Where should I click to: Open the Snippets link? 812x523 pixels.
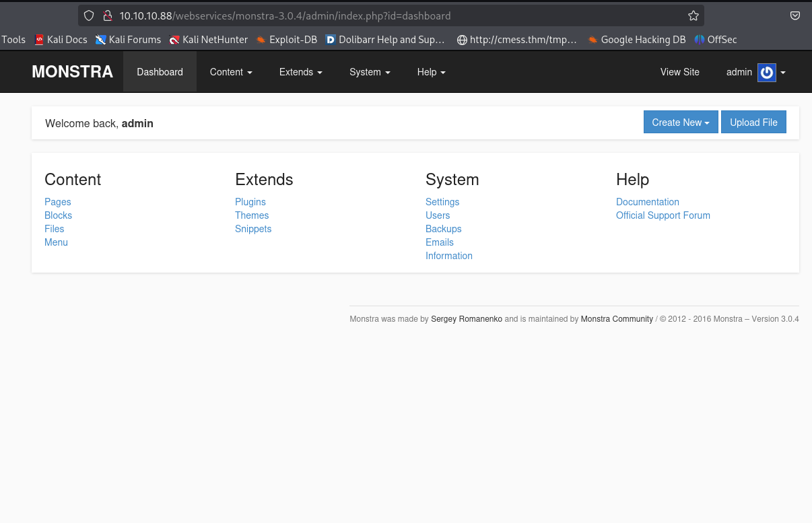click(x=253, y=229)
